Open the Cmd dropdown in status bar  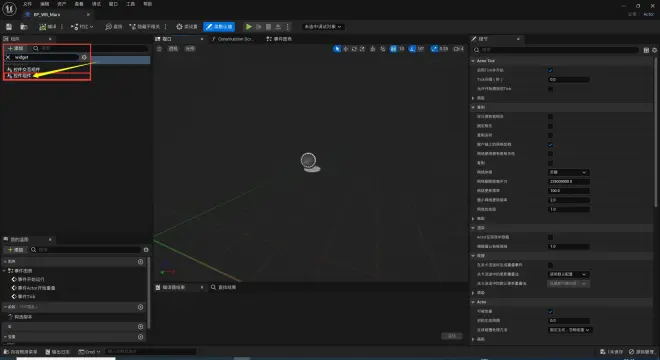pyautogui.click(x=90, y=352)
